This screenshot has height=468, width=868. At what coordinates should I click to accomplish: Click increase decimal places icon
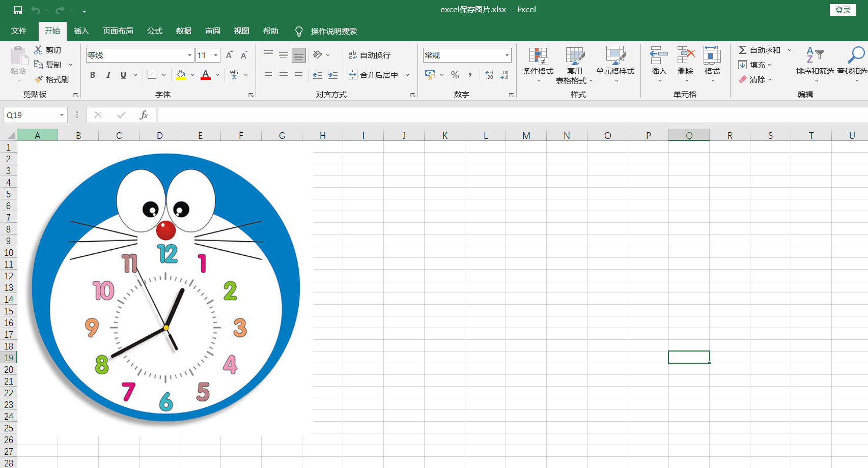pyautogui.click(x=489, y=75)
